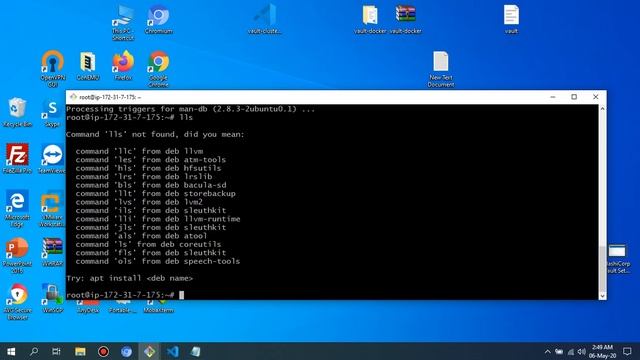Image resolution: width=640 pixels, height=360 pixels.
Task: Open the notification Action Center
Action: pos(627,351)
